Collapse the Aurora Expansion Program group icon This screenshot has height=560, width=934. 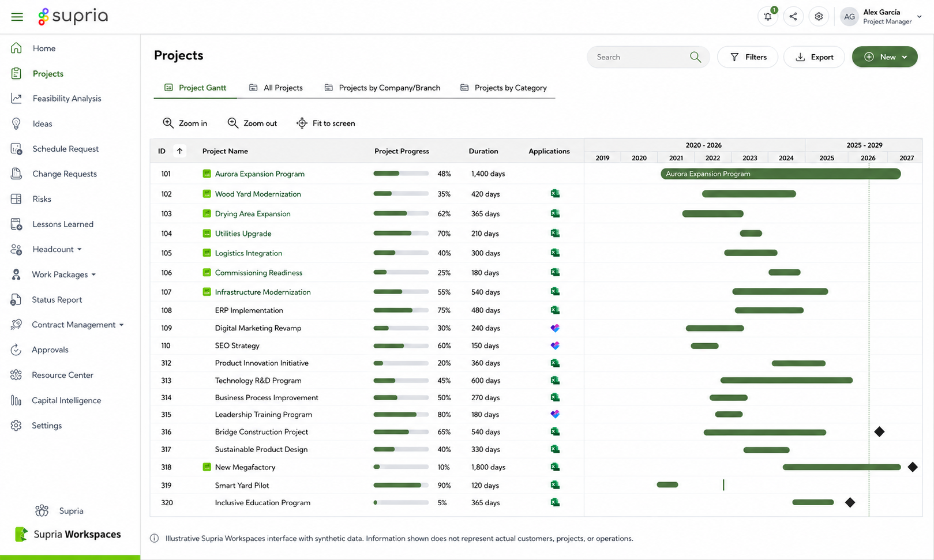point(207,174)
